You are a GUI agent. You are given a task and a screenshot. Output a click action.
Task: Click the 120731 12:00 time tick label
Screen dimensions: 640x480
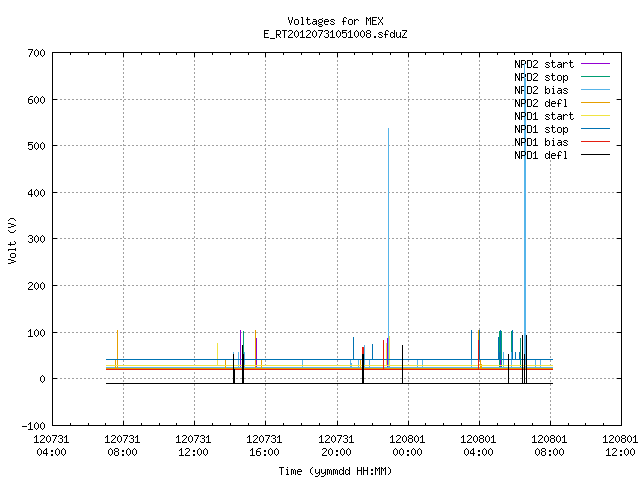coord(193,446)
